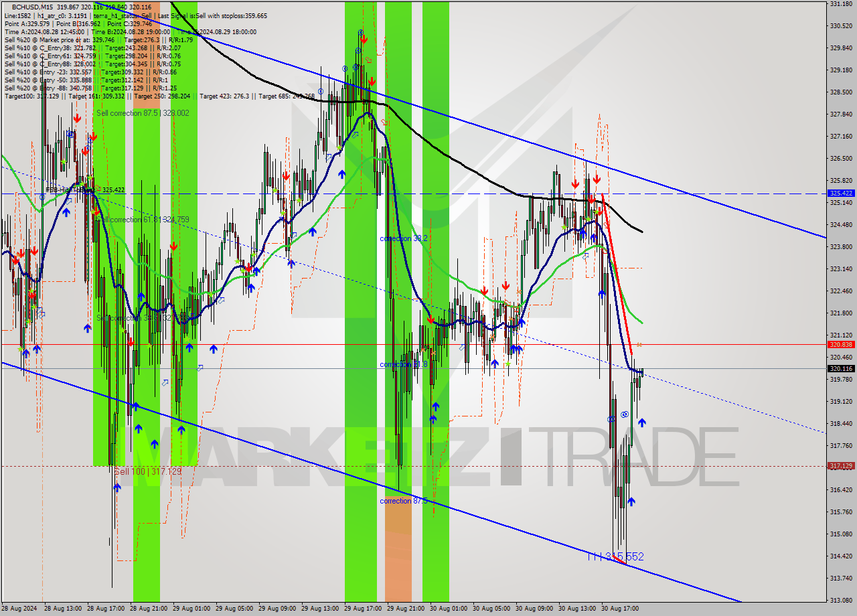Click the 321.800 price axis value
The height and width of the screenshot is (616, 857).
point(841,313)
